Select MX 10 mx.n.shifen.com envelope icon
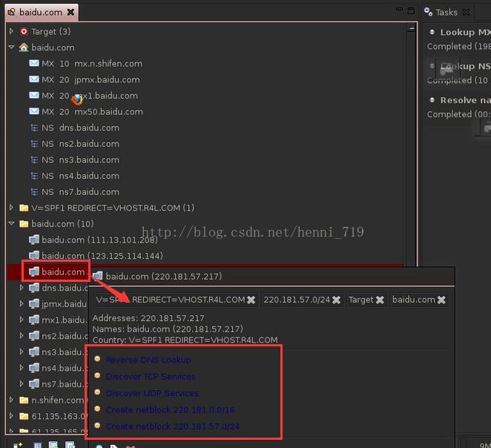This screenshot has height=448, width=491. (x=34, y=63)
